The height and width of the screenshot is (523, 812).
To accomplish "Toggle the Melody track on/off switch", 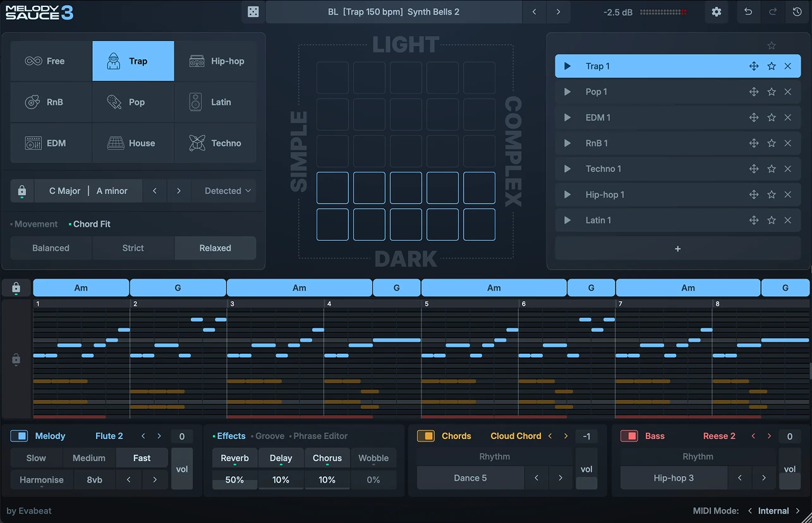I will pos(18,436).
